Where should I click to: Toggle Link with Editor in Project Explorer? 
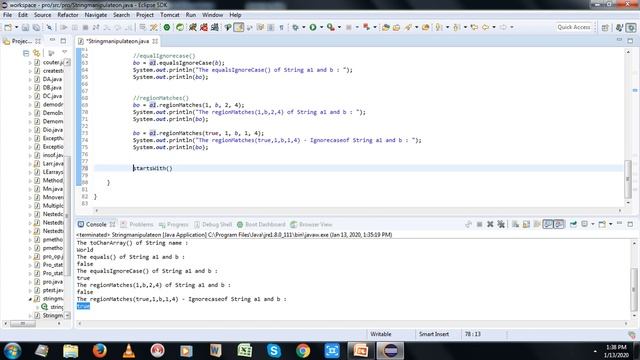click(37, 53)
